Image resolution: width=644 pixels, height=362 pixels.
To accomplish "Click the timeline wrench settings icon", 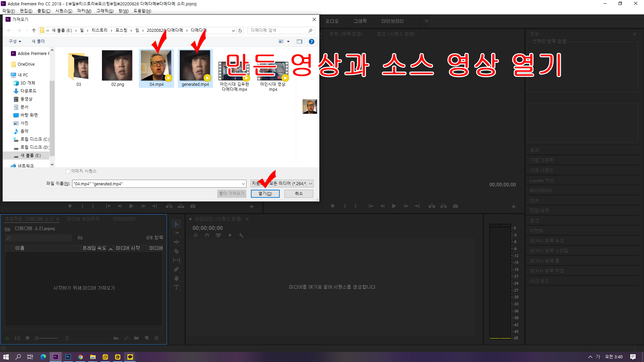I will point(241,236).
